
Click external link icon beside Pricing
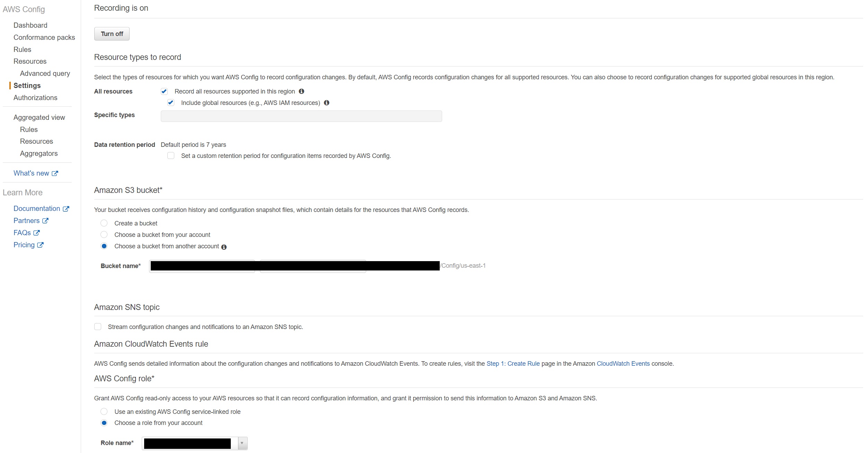coord(40,245)
